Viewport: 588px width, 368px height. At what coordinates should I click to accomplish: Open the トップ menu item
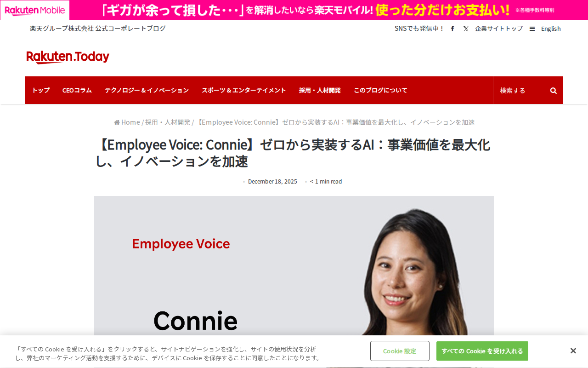click(x=41, y=90)
